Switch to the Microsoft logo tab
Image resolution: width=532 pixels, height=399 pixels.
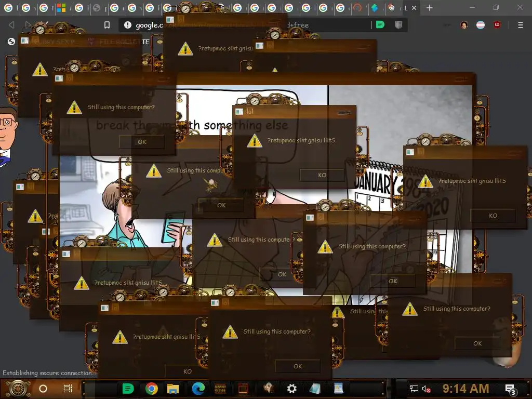point(61,8)
